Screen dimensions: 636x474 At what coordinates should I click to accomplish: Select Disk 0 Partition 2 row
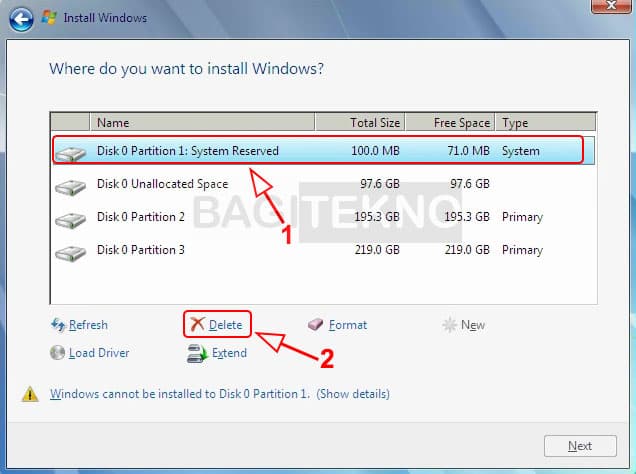[323, 217]
